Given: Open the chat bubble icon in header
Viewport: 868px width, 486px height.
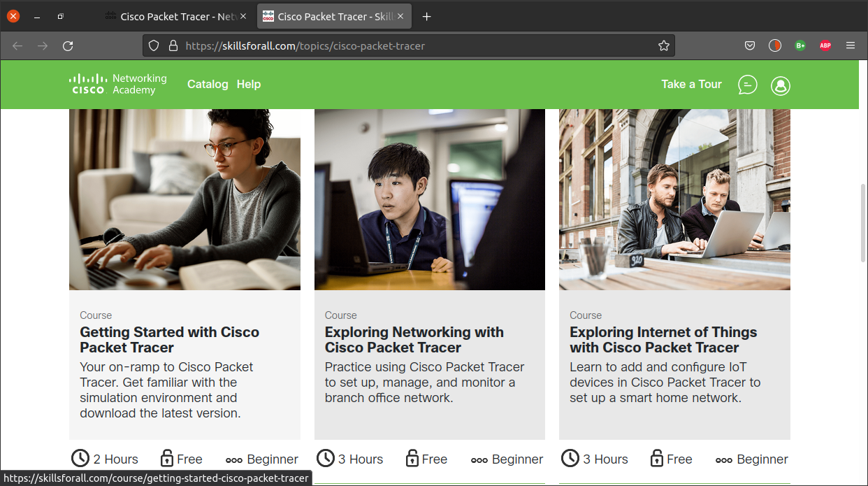Looking at the screenshot, I should [x=747, y=85].
